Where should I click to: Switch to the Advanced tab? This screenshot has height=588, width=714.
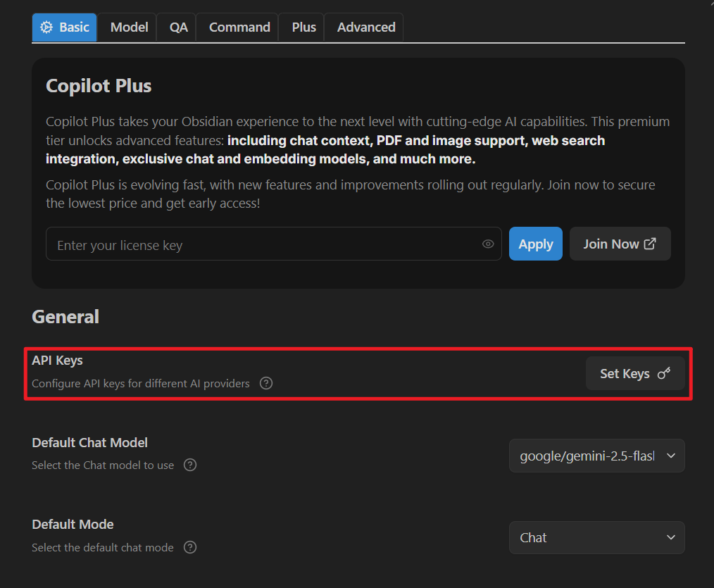(x=365, y=27)
